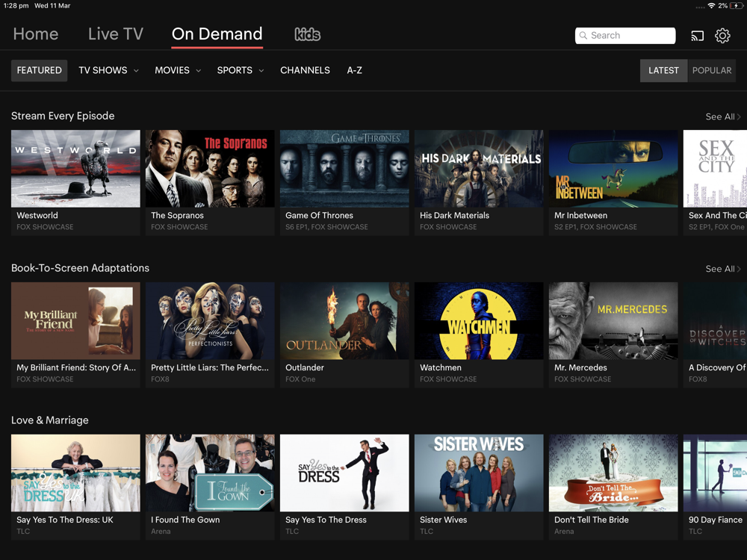Open the Watchmen poster
Screen dimensions: 747x560
[x=479, y=321]
